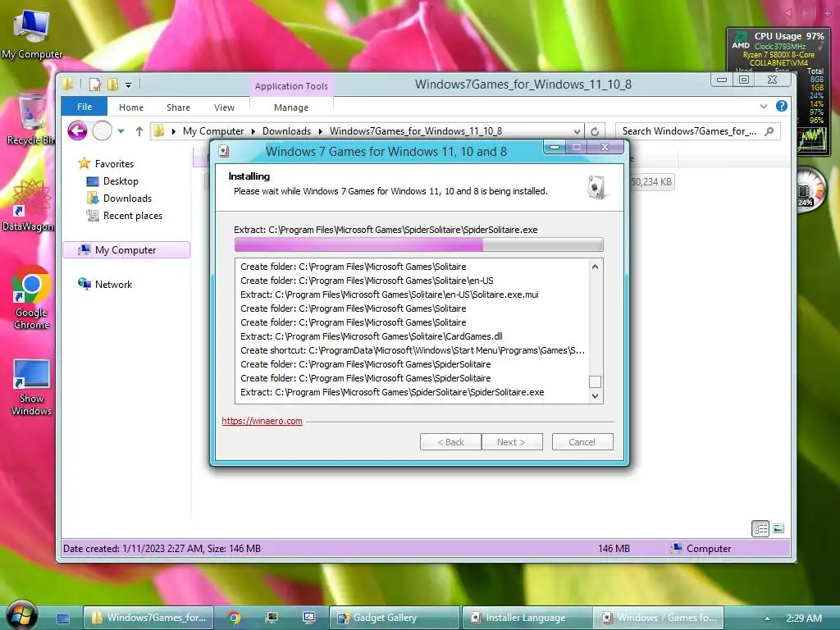Open the DataWagon desktop shortcut

tap(28, 205)
